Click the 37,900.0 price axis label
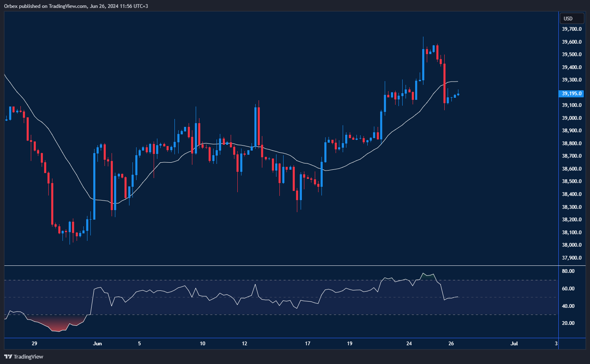Screen dimensions: 590x364 coord(571,258)
